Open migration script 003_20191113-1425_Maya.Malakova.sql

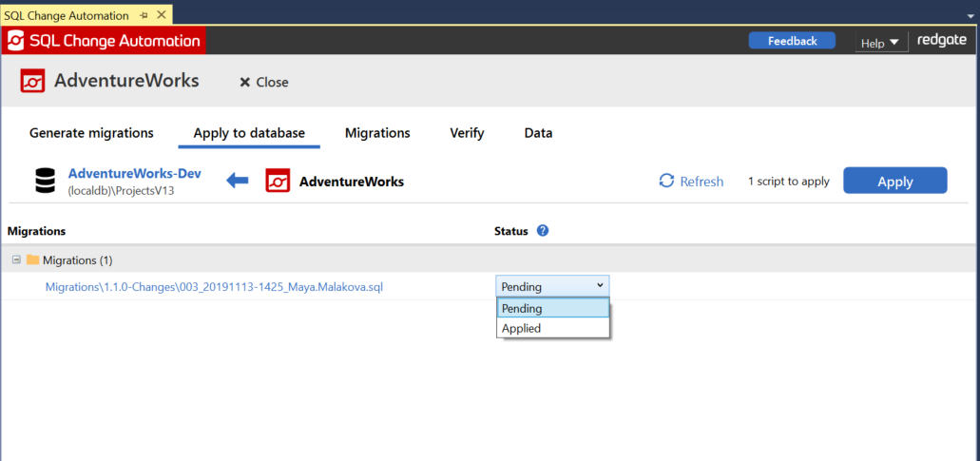(214, 287)
